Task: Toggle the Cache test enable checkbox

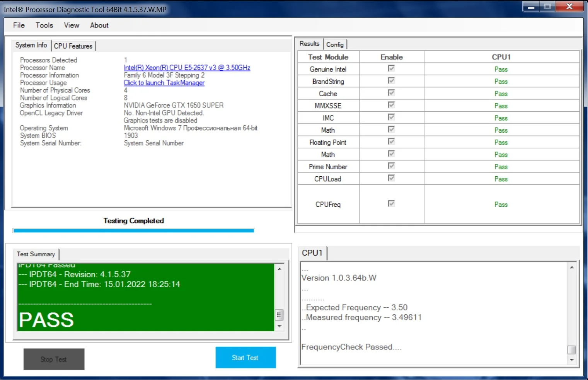Action: [391, 93]
